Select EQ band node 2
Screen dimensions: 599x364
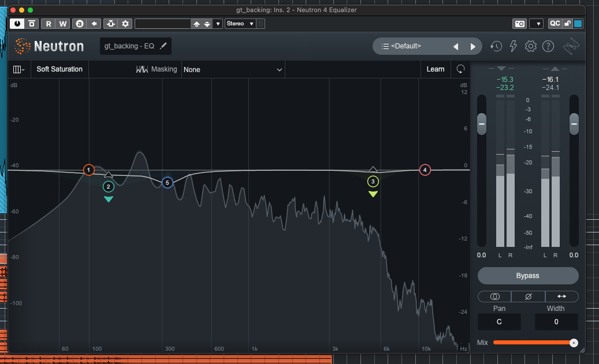pyautogui.click(x=109, y=186)
